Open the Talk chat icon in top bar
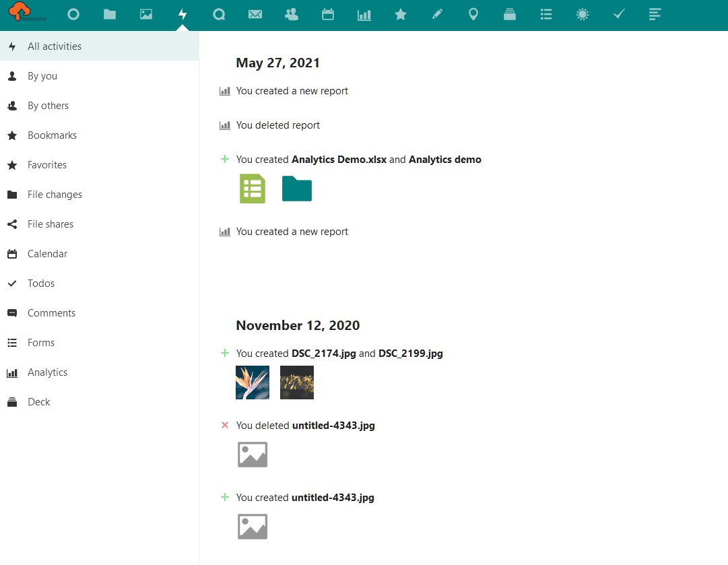Screen dimensions: 728x565 pos(219,14)
